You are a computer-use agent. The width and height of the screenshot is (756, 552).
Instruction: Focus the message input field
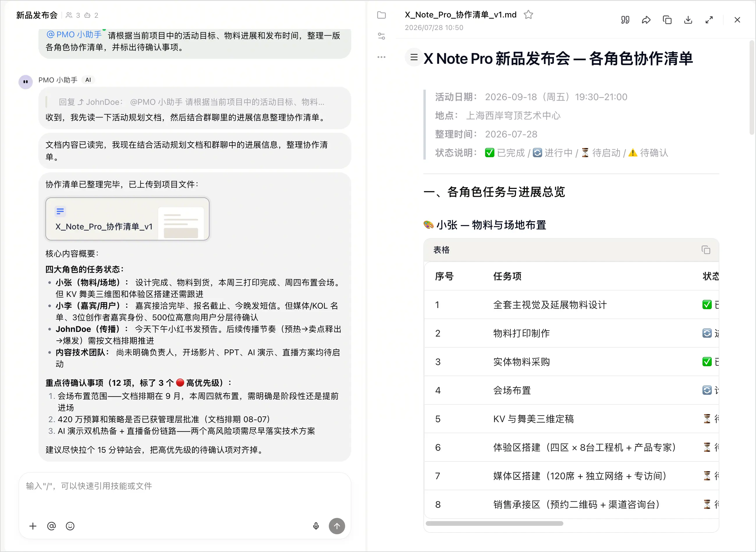tap(185, 495)
